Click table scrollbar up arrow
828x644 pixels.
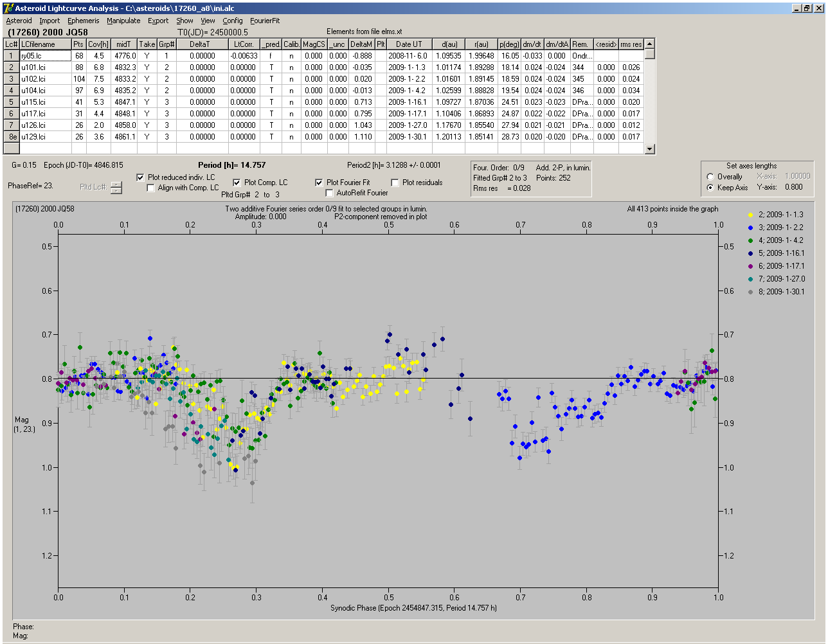pos(650,43)
